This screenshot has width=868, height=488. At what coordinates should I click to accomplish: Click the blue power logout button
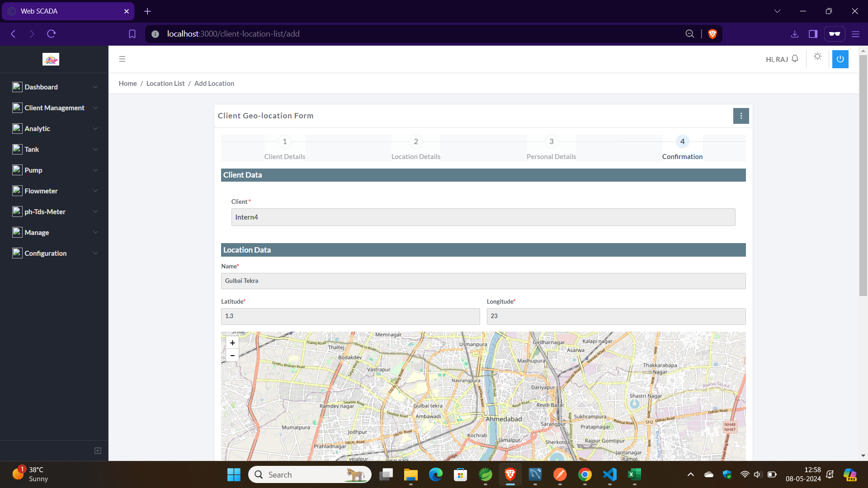[840, 59]
